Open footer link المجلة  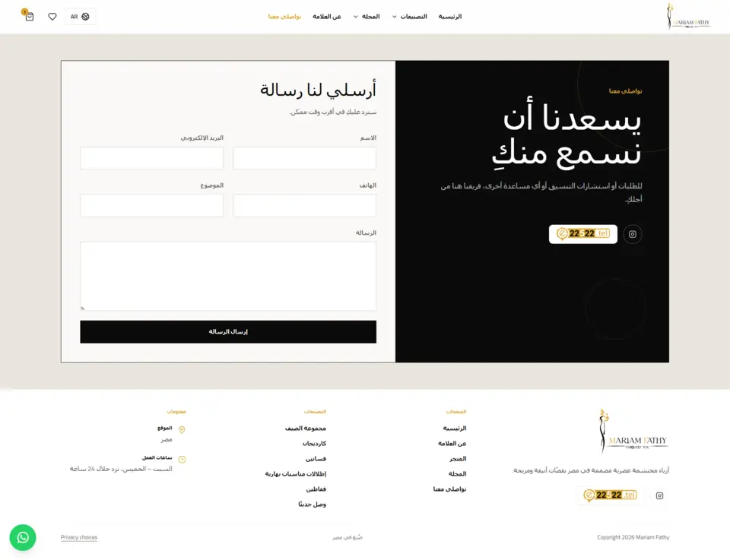[457, 474]
